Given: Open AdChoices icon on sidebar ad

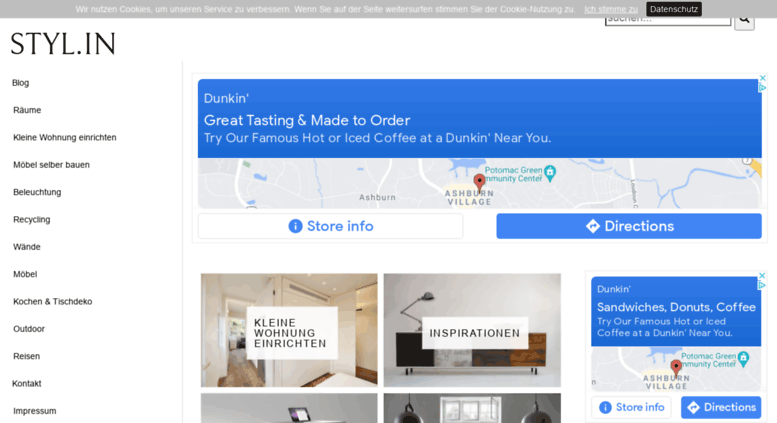Looking at the screenshot, I should pos(762,285).
